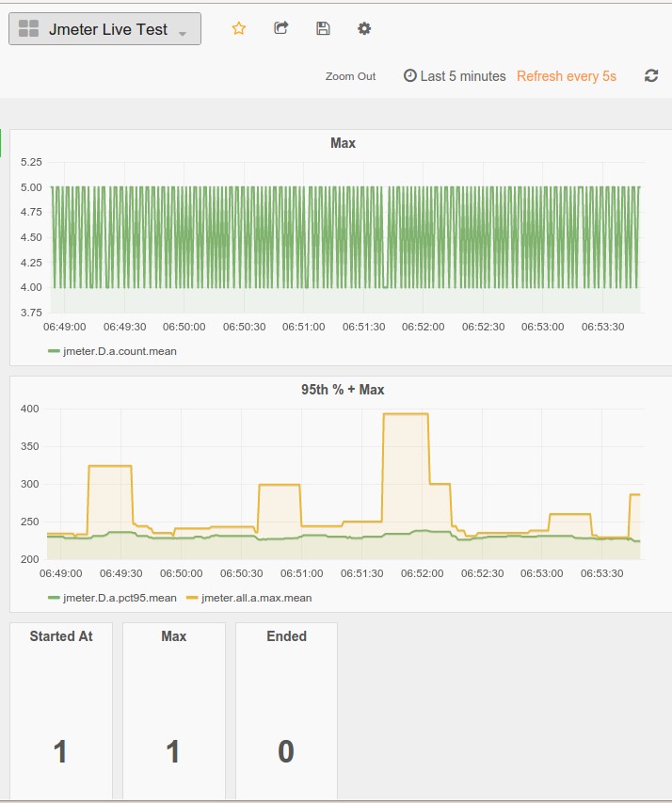Star this dashboard as favorite

[x=239, y=28]
